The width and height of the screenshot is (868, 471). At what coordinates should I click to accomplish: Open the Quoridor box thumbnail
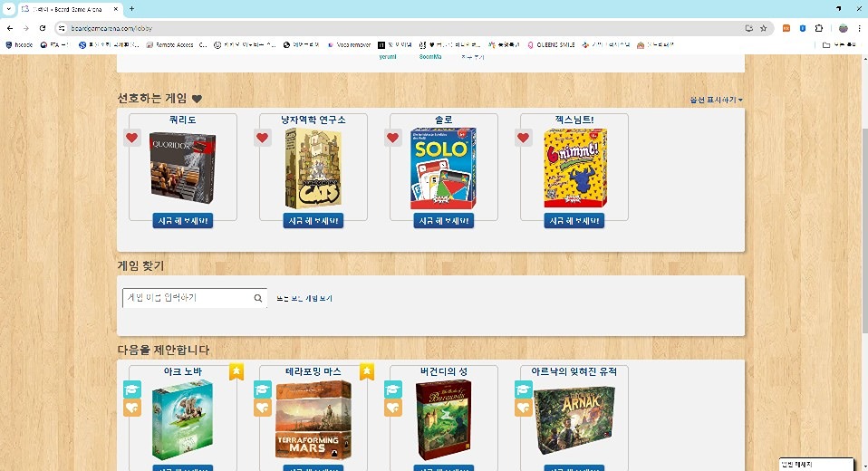point(183,168)
